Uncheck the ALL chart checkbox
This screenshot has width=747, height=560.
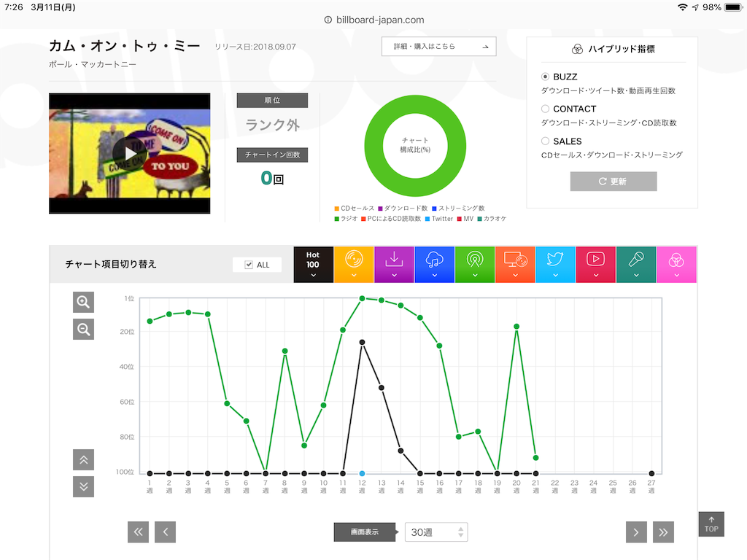pyautogui.click(x=249, y=265)
